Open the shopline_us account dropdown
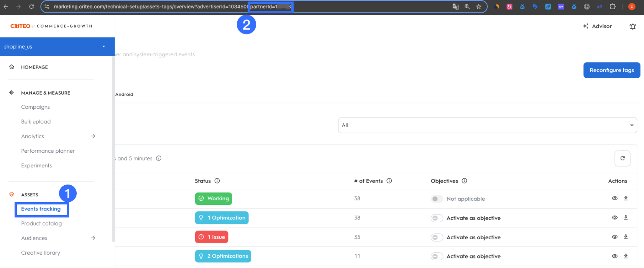Screen dimensions: 644x268 [x=58, y=47]
